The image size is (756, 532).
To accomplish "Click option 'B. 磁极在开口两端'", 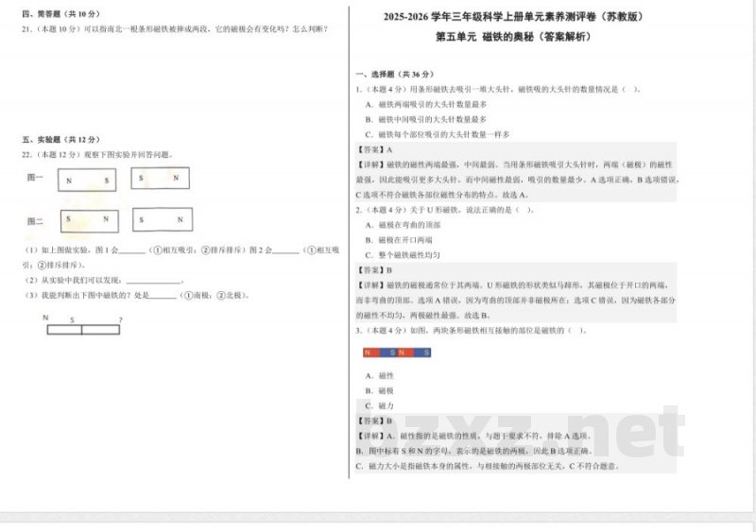I will coord(399,240).
